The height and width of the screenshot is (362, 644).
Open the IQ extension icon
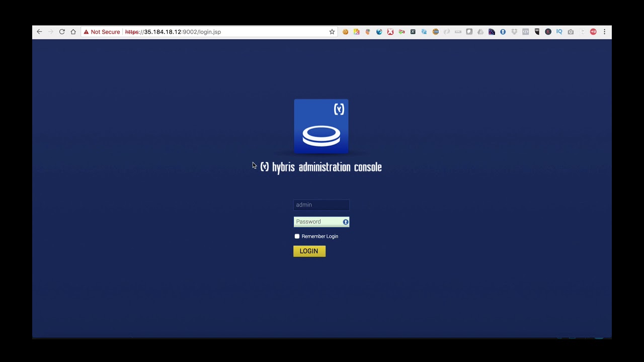coord(559,32)
